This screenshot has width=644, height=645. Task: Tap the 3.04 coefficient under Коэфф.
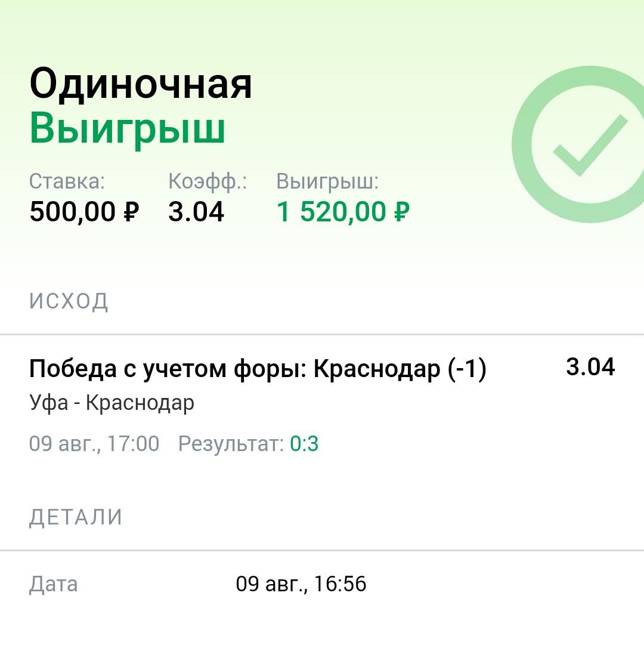pyautogui.click(x=196, y=212)
